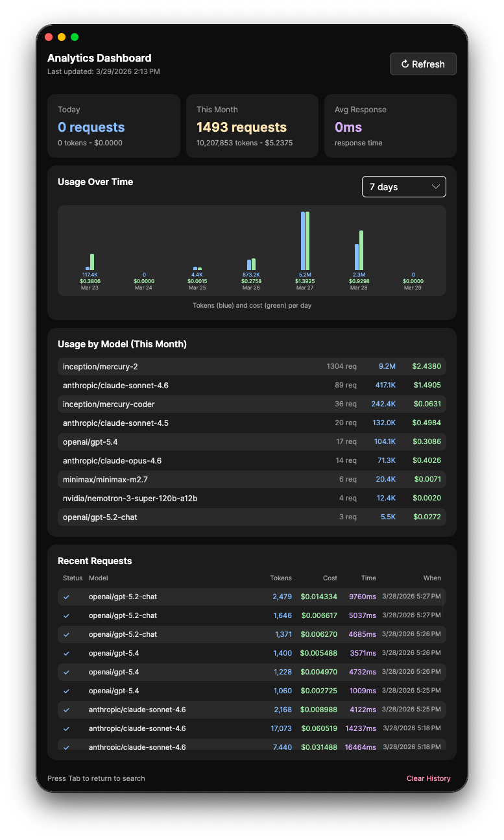Select anthropic/claude-sonnet-4.6 usage row
This screenshot has height=840, width=504.
pyautogui.click(x=252, y=385)
